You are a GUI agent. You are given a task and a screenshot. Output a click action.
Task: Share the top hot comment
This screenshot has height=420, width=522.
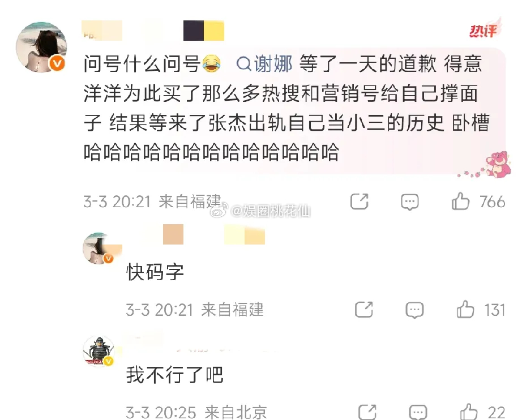click(359, 202)
